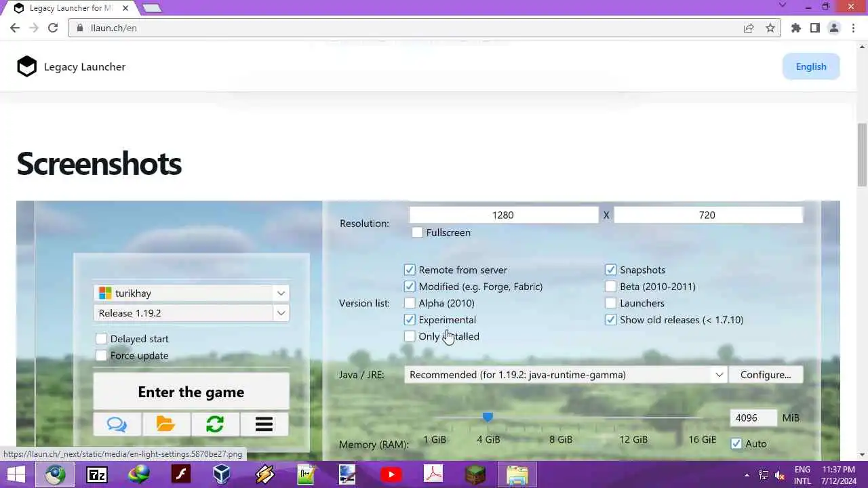868x488 pixels.
Task: Open the Release 1.19.2 version dropdown
Action: [x=191, y=313]
